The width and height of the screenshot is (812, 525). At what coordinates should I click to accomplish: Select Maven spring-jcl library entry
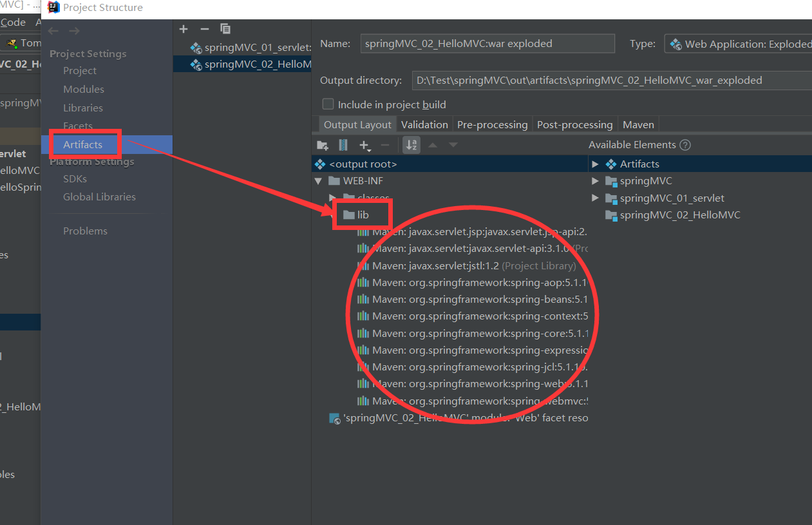(x=472, y=367)
